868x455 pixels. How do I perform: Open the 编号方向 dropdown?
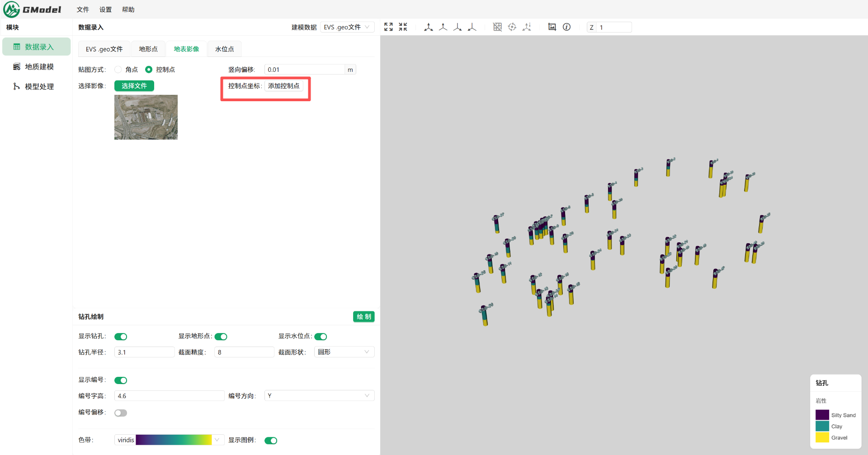[319, 396]
